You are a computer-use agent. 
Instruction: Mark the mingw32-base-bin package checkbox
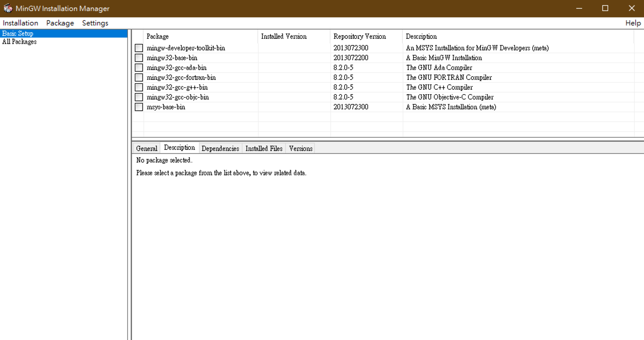coord(139,58)
